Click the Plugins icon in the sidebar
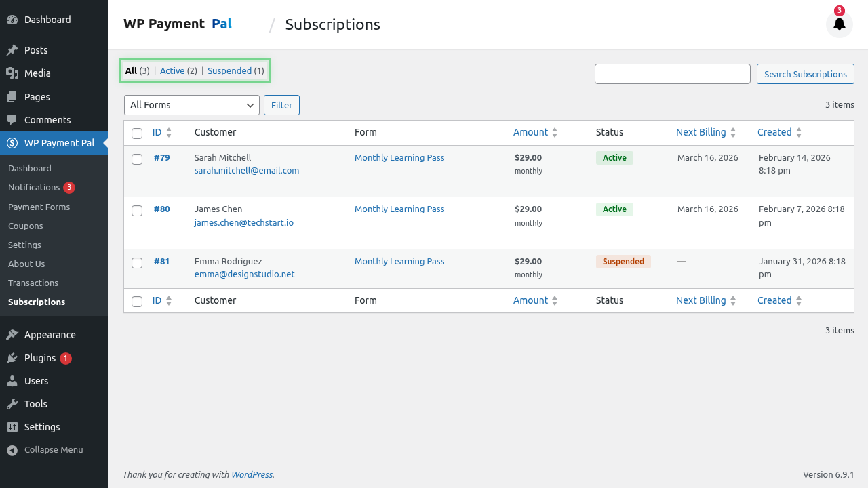Screen dimensions: 868x488 coord(11,357)
